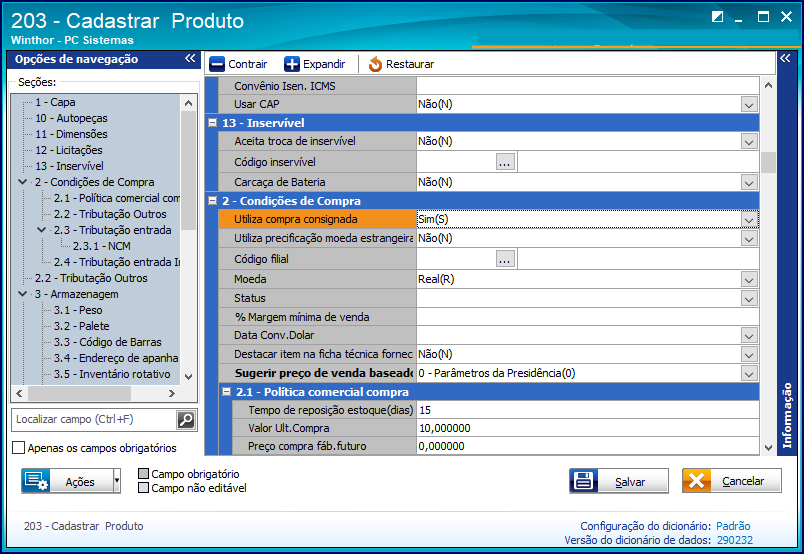Image resolution: width=804 pixels, height=554 pixels.
Task: Click the form panel scroll-down arrow
Action: [768, 448]
